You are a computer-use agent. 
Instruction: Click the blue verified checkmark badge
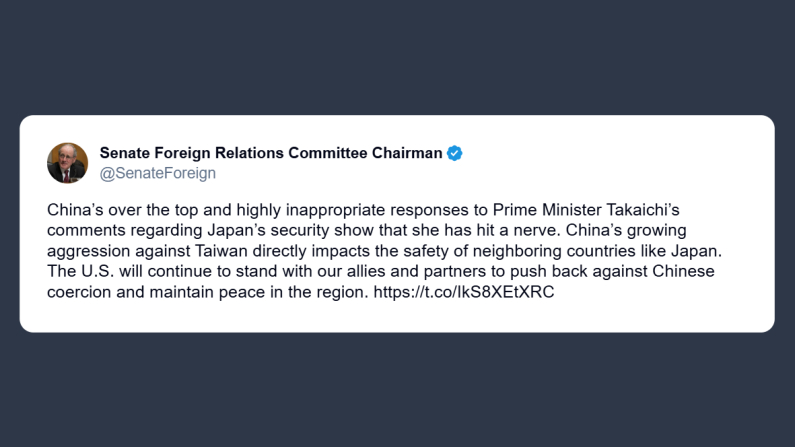click(455, 153)
